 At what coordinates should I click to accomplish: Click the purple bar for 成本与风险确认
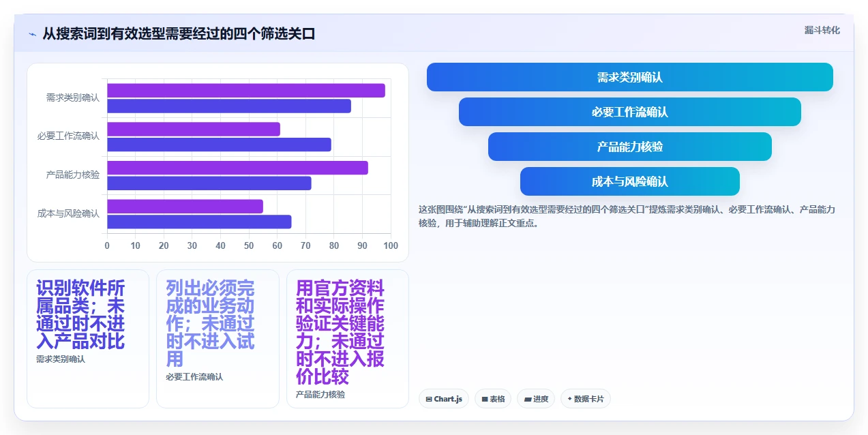coord(185,207)
